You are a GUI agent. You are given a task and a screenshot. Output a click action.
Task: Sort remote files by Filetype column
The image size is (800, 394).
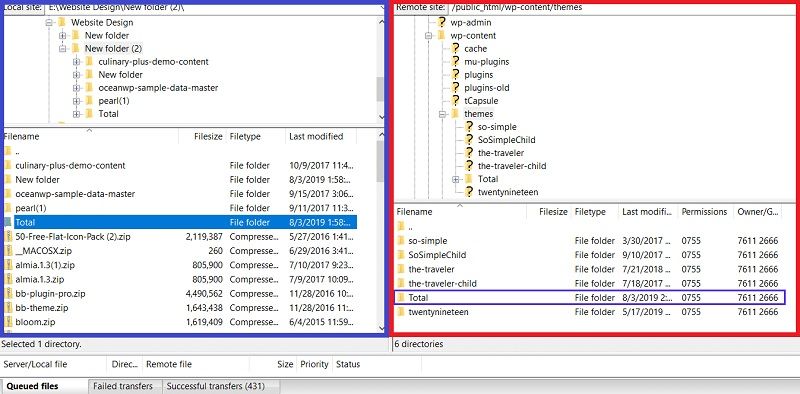(594, 212)
